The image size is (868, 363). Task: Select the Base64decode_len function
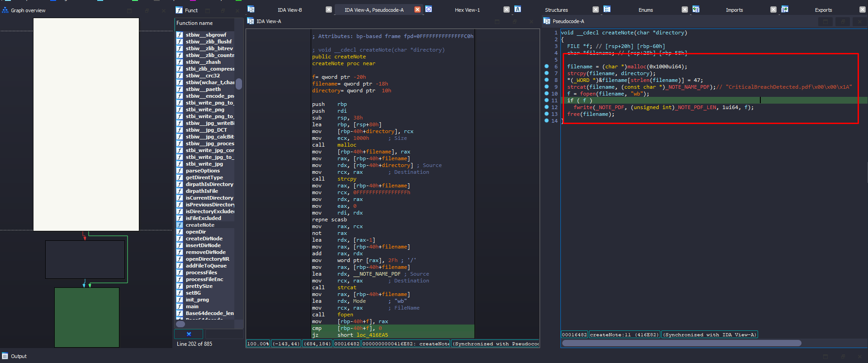coord(210,313)
